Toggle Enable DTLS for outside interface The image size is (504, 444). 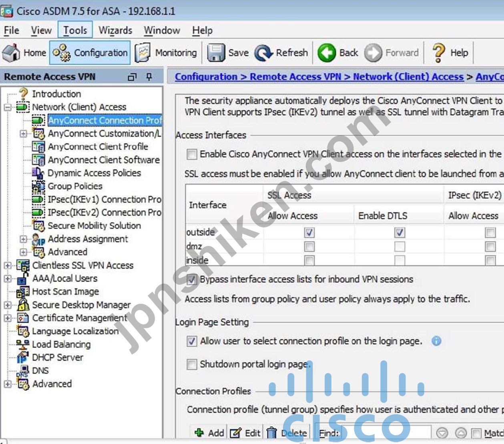(x=400, y=233)
